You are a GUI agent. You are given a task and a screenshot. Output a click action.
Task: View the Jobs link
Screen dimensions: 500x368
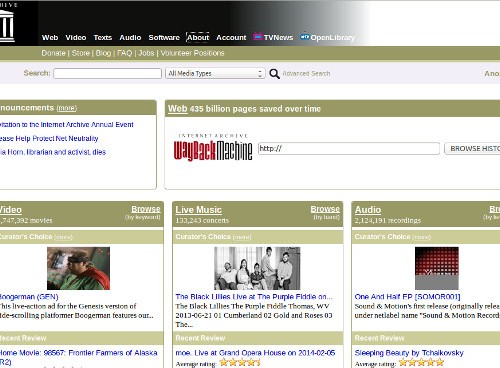click(x=146, y=53)
